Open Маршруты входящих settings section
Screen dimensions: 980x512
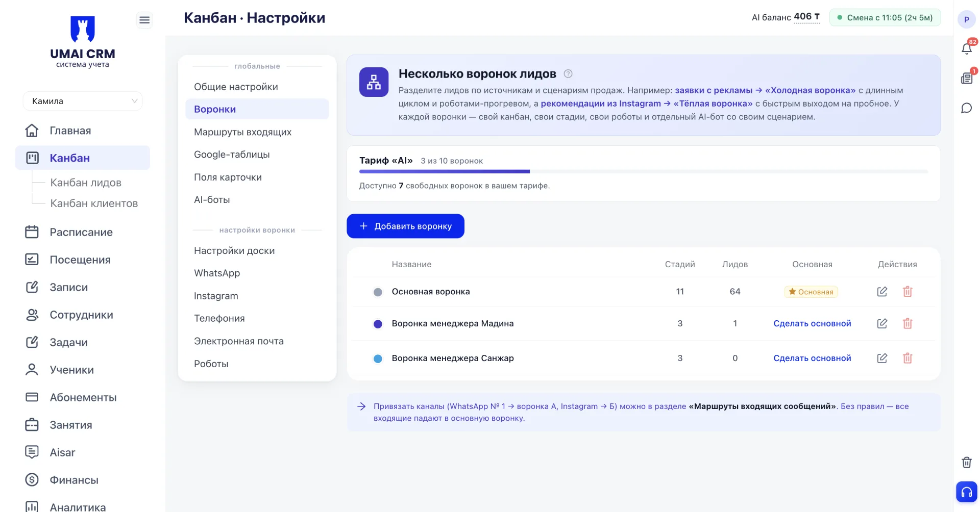point(257,132)
